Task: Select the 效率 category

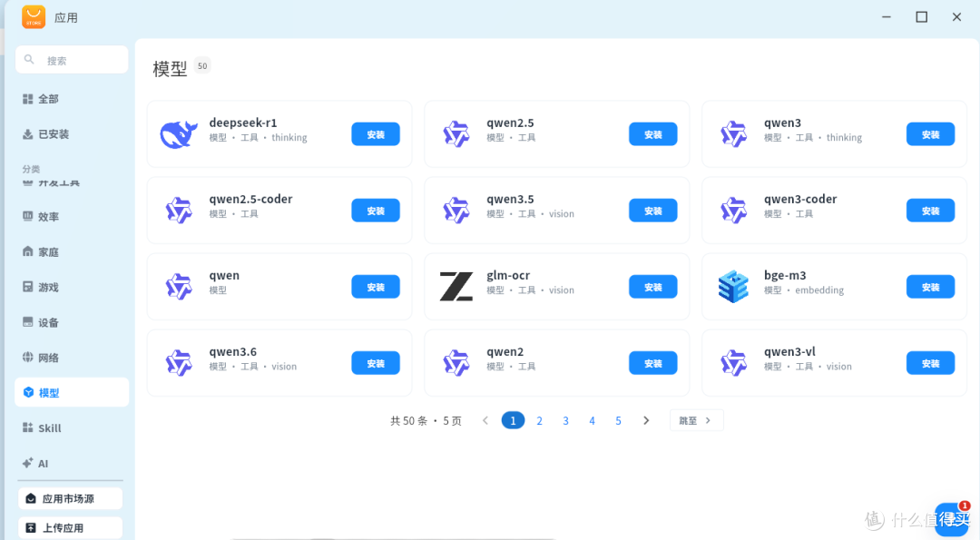Action: [x=72, y=216]
